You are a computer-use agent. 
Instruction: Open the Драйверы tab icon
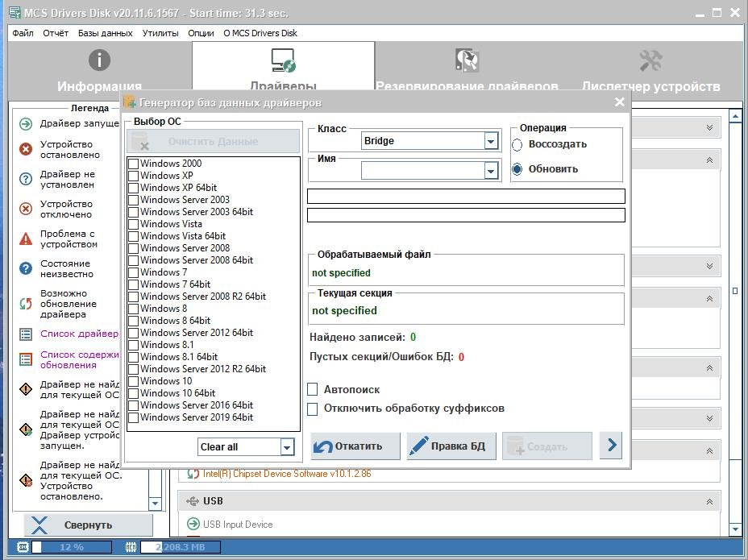(283, 60)
